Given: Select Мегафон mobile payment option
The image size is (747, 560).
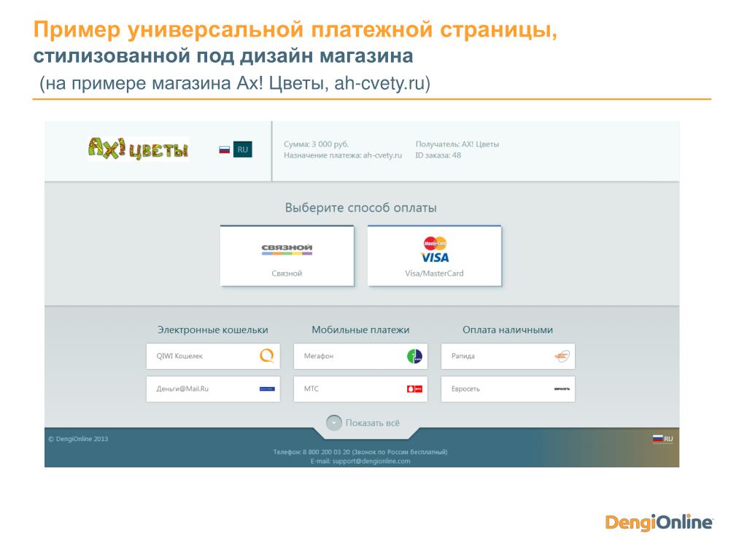Looking at the screenshot, I should pos(360,356).
